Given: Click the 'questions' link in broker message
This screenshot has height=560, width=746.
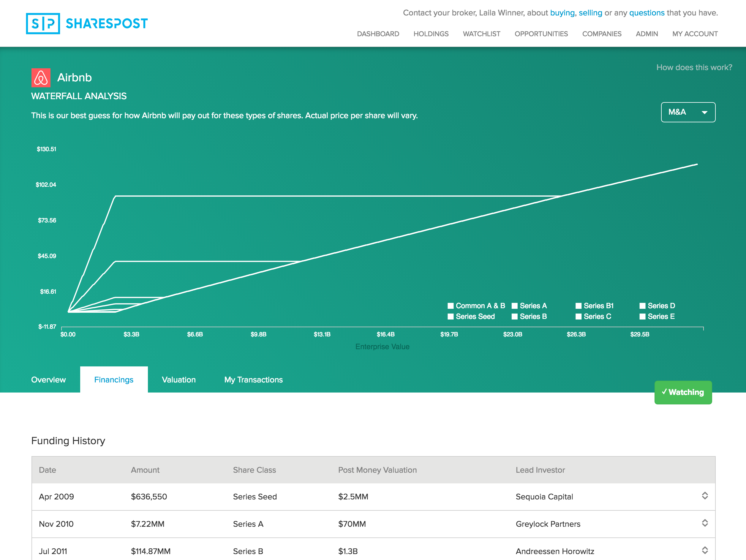Looking at the screenshot, I should coord(647,13).
